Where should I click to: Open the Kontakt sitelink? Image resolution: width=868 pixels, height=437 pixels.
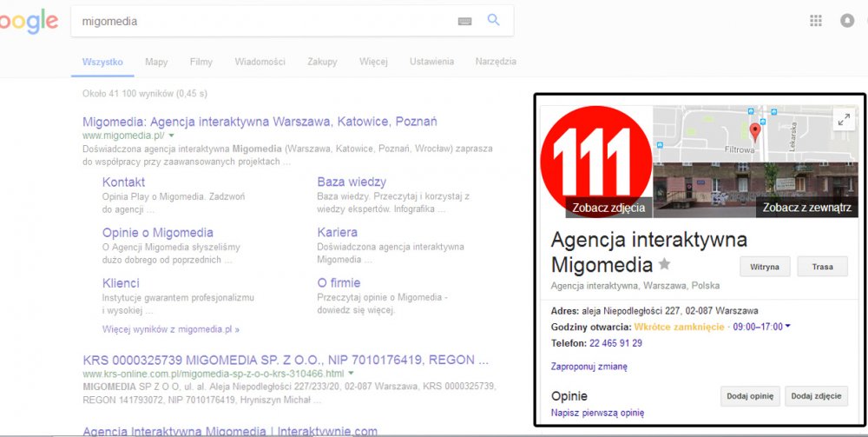point(123,182)
